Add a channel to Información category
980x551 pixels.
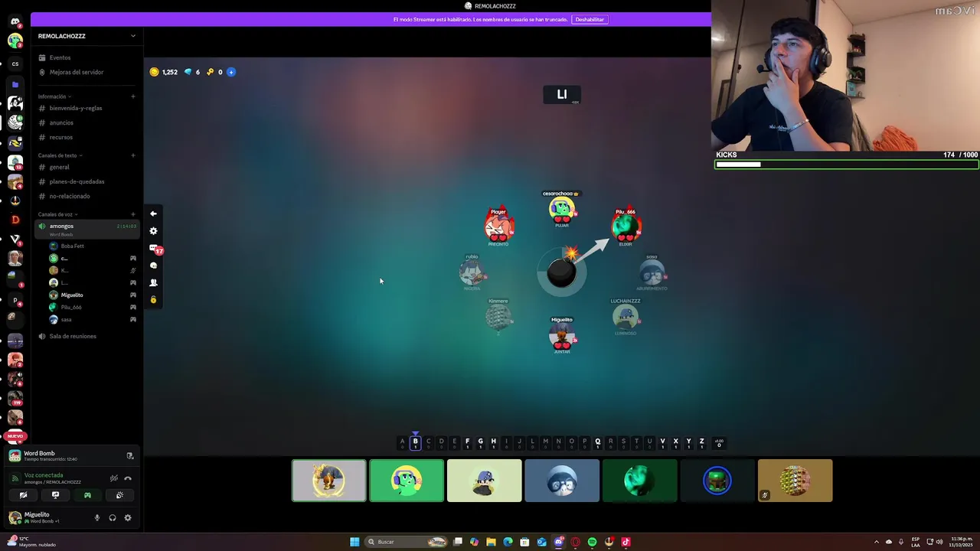tap(132, 96)
